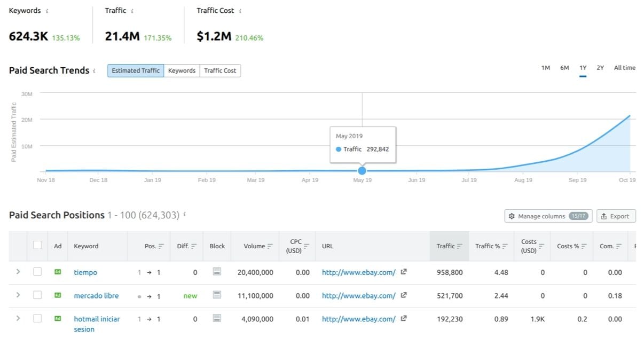
Task: Click the info icon next to Keywords
Action: coord(48,11)
